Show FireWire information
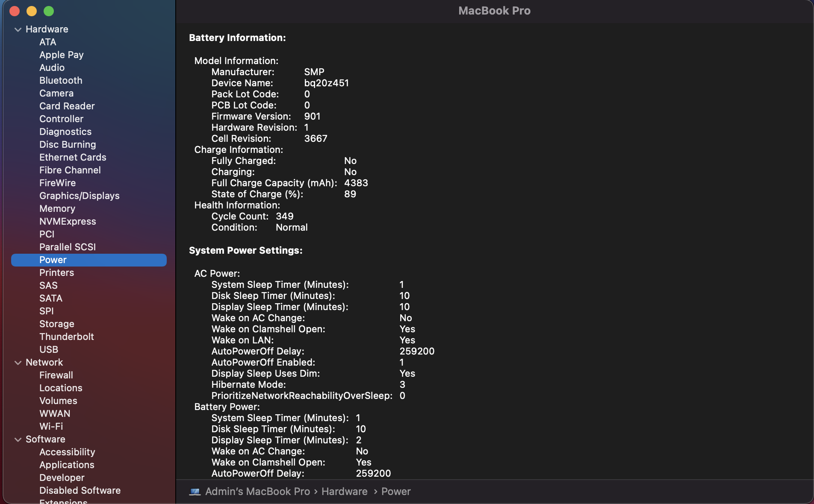This screenshot has width=814, height=504. point(58,183)
